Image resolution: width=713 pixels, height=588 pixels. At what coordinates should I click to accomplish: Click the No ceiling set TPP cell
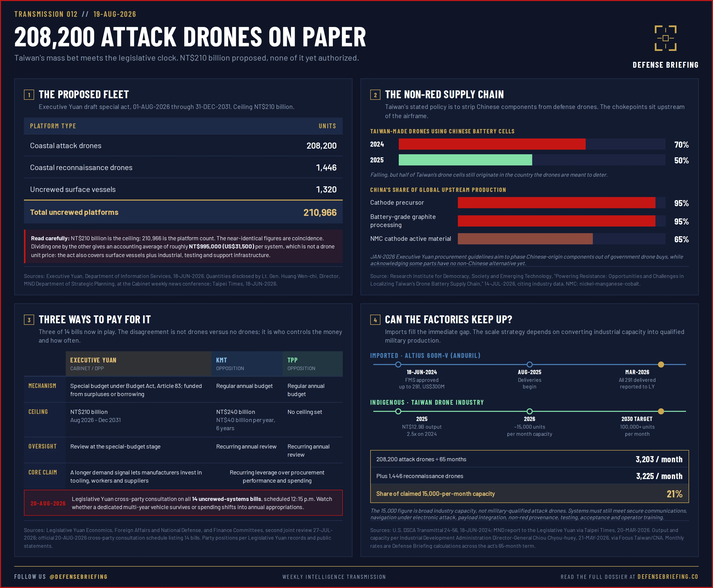(x=312, y=420)
